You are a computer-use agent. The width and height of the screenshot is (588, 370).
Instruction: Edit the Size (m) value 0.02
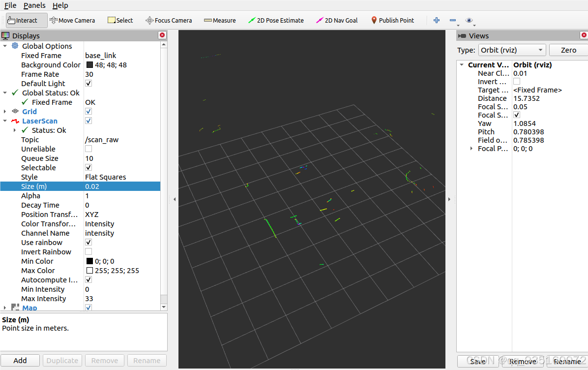[x=122, y=186]
